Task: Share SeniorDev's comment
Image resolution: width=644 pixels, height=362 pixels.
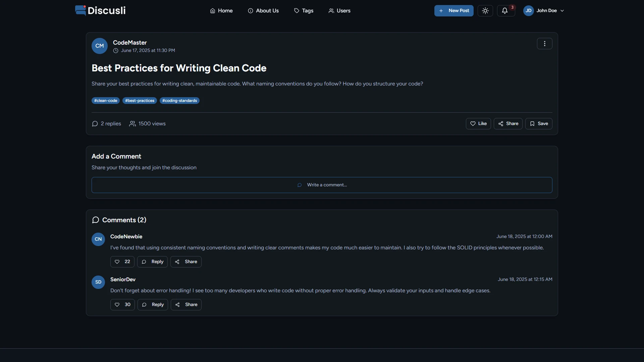Action: point(186,305)
